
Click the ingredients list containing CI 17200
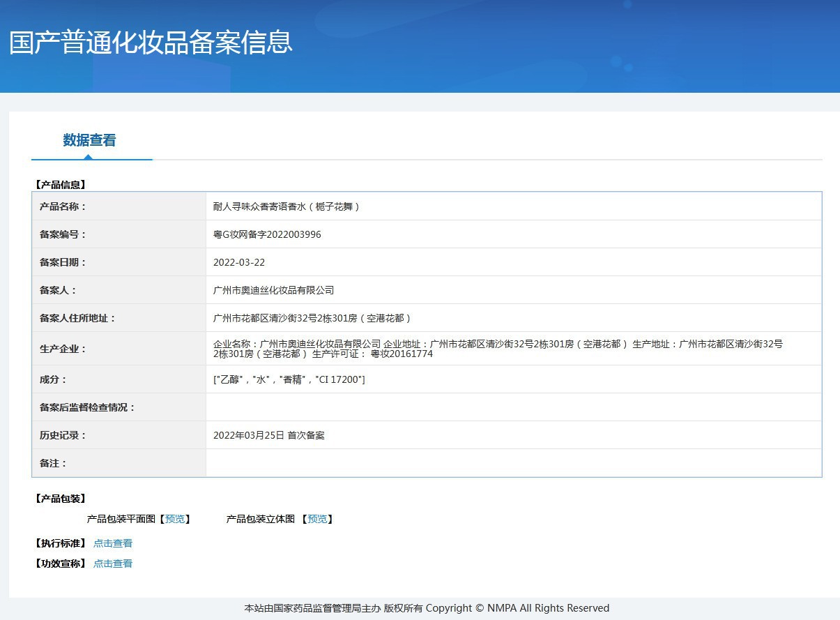[289, 379]
